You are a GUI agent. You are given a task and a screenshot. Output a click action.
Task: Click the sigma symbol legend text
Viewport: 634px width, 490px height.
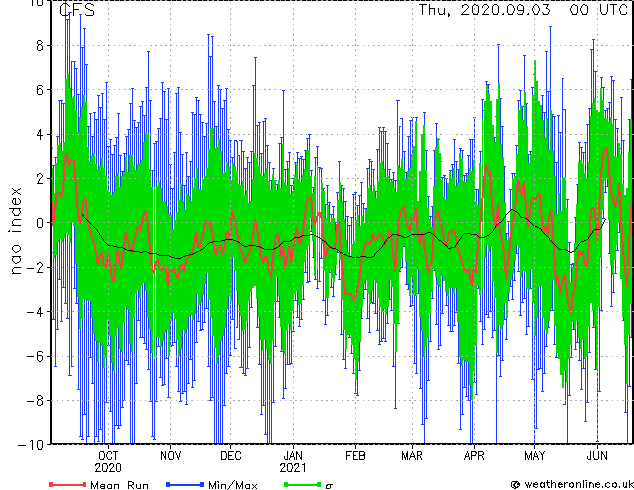329,485
